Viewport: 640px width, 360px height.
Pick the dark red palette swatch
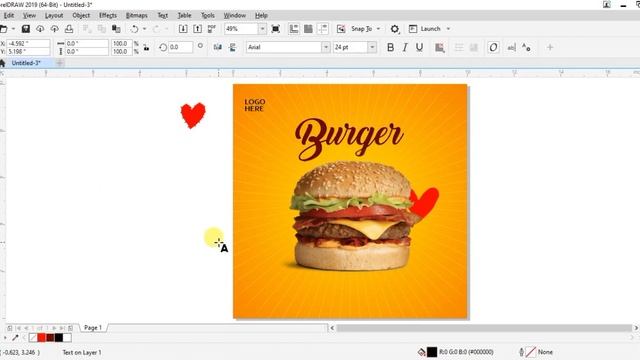point(50,338)
